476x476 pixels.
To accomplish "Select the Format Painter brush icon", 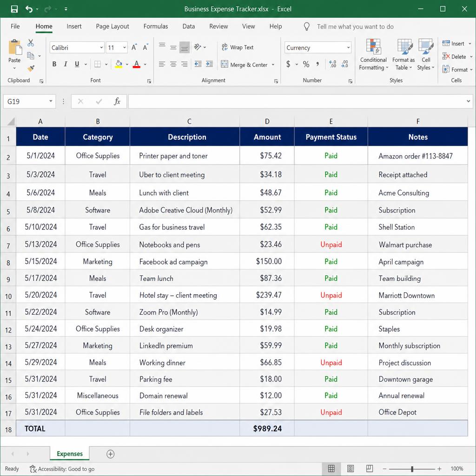I will 31,69.
